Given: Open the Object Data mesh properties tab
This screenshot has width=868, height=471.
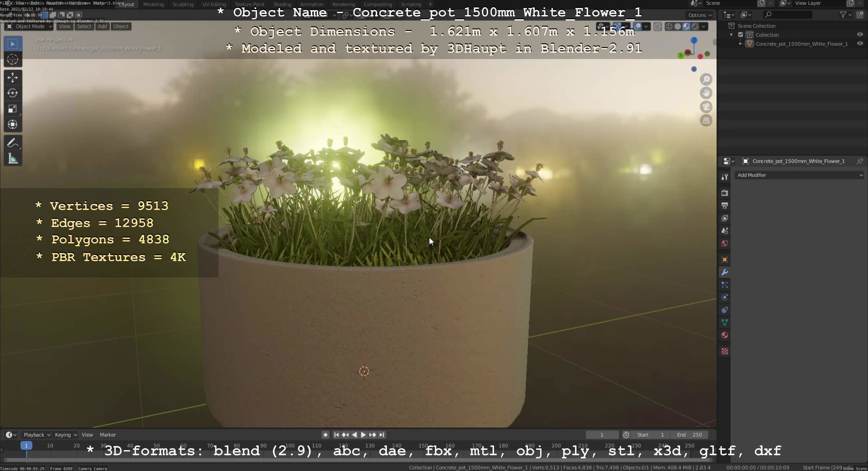Looking at the screenshot, I should [725, 323].
